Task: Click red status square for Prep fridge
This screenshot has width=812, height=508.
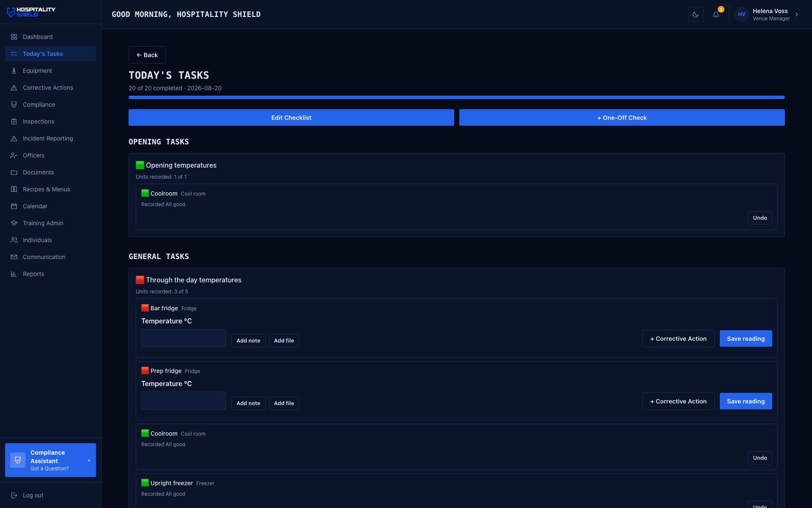Action: pyautogui.click(x=145, y=370)
